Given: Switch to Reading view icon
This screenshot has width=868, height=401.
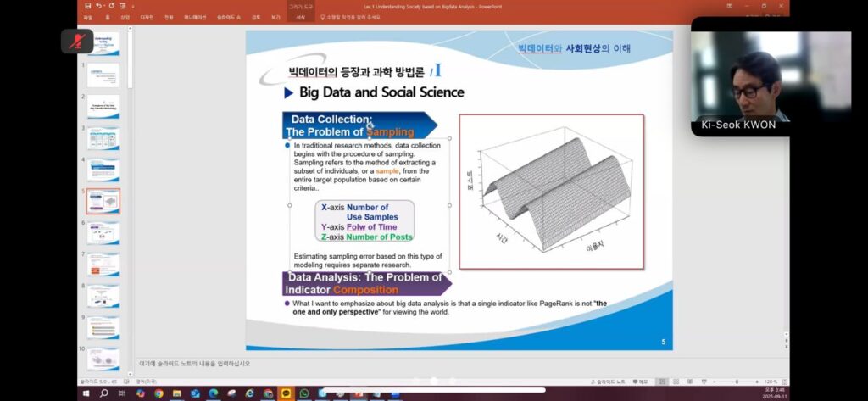Looking at the screenshot, I should [x=690, y=382].
